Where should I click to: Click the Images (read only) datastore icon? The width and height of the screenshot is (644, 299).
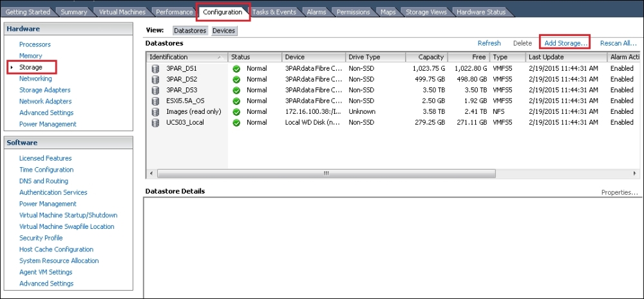pyautogui.click(x=155, y=112)
